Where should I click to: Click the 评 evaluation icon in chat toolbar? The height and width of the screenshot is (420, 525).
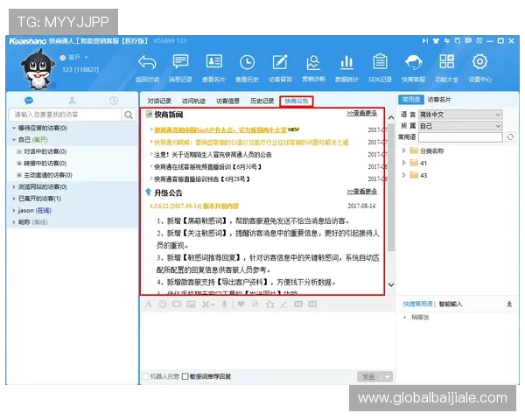tap(255, 304)
